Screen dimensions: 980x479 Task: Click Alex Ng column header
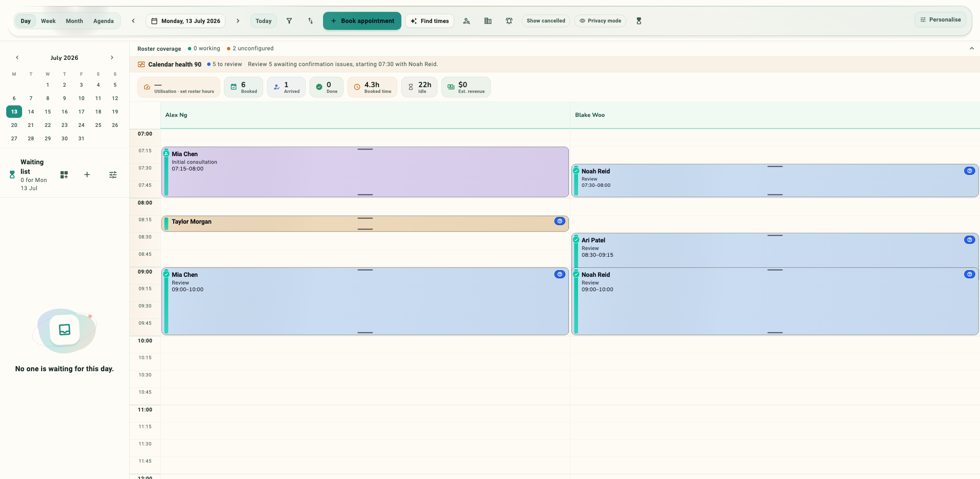click(365, 115)
